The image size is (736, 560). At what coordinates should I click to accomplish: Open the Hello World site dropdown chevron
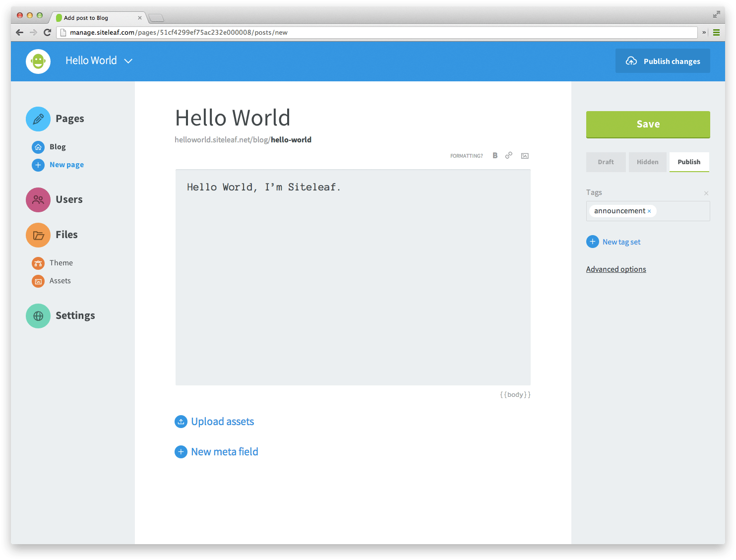[128, 61]
